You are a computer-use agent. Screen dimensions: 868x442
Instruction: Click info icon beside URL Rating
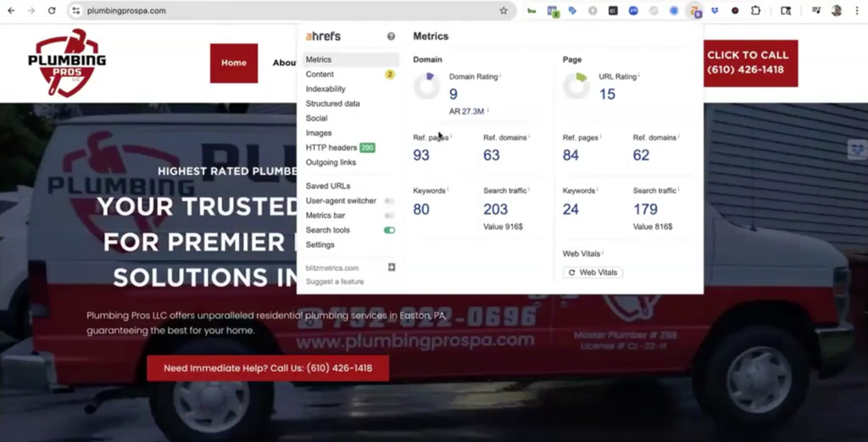[x=639, y=76]
